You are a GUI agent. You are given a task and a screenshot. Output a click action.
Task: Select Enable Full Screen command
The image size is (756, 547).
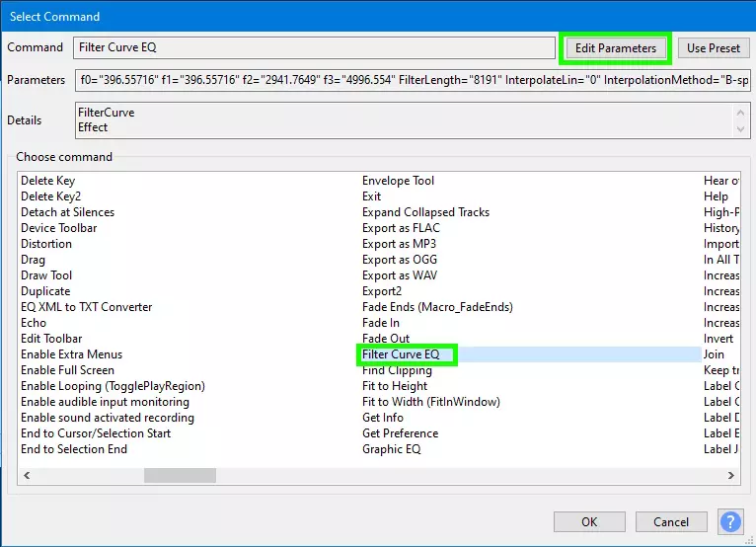point(67,370)
